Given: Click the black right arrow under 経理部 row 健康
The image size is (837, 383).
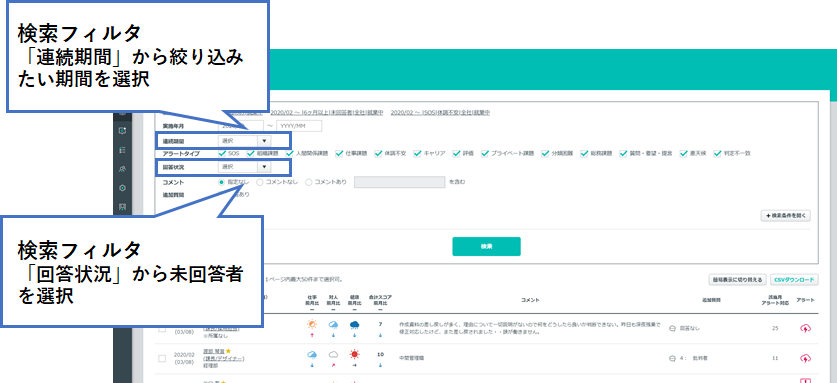Looking at the screenshot, I should click(x=354, y=365).
